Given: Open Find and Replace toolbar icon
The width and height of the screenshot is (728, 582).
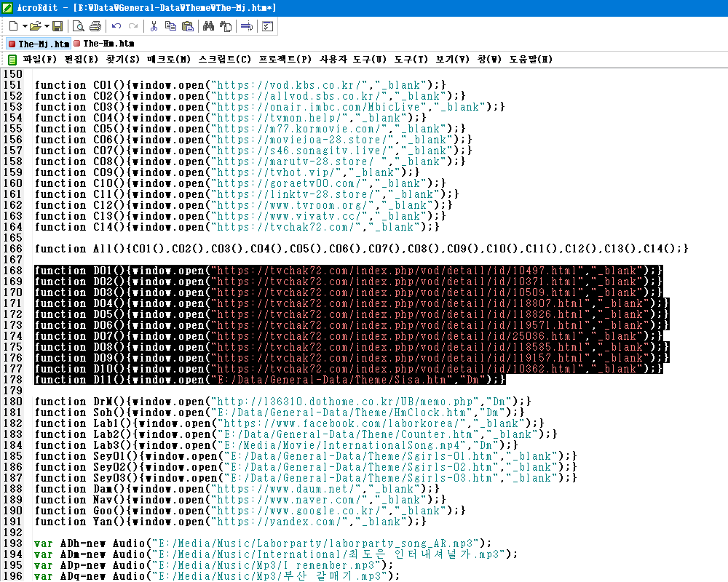Looking at the screenshot, I should [226, 26].
